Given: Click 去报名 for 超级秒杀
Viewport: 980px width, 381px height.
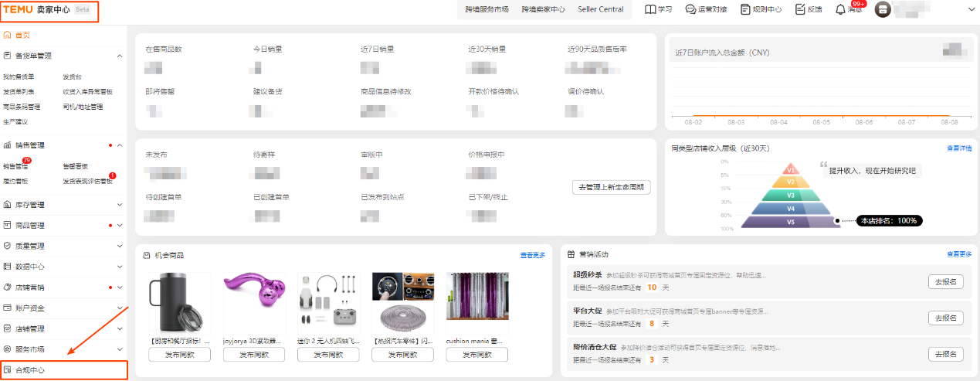Looking at the screenshot, I should 946,281.
